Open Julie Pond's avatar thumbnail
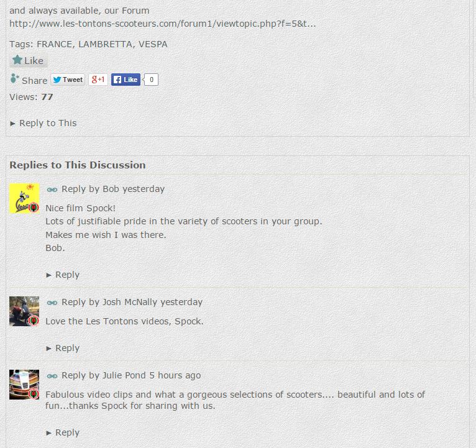This screenshot has height=448, width=476. coord(24,385)
